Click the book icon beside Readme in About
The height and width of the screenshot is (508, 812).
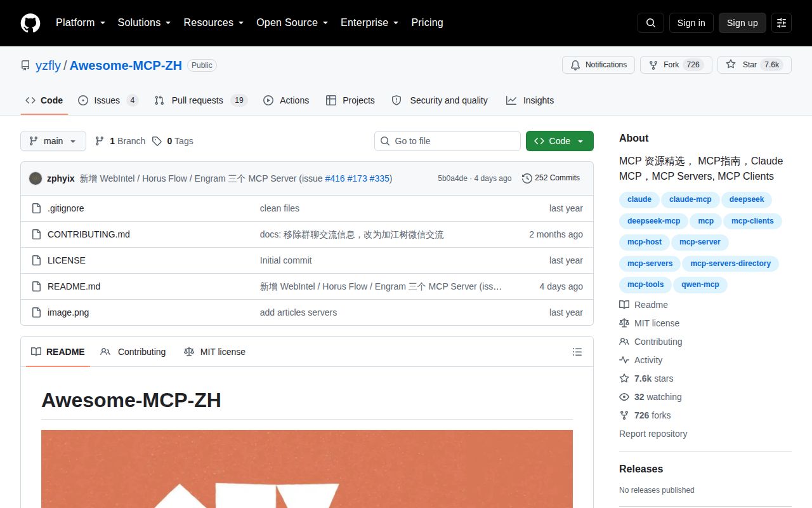pyautogui.click(x=624, y=305)
